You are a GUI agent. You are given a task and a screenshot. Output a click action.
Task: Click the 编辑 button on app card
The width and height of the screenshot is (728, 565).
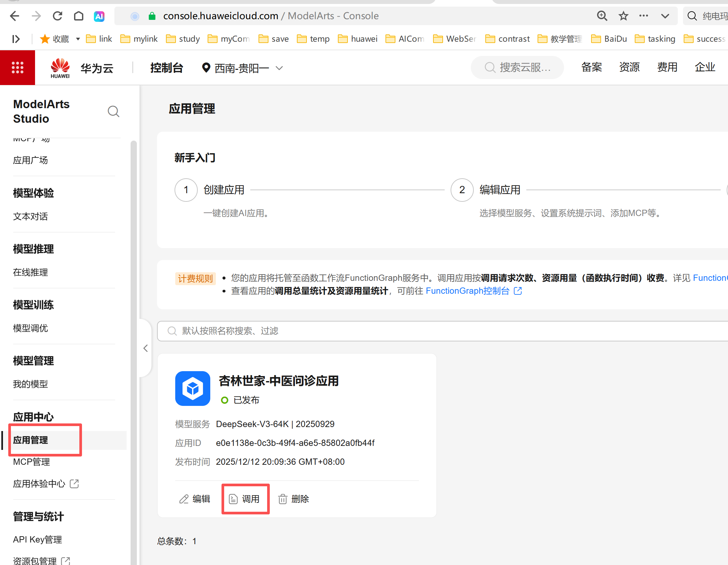(x=195, y=499)
